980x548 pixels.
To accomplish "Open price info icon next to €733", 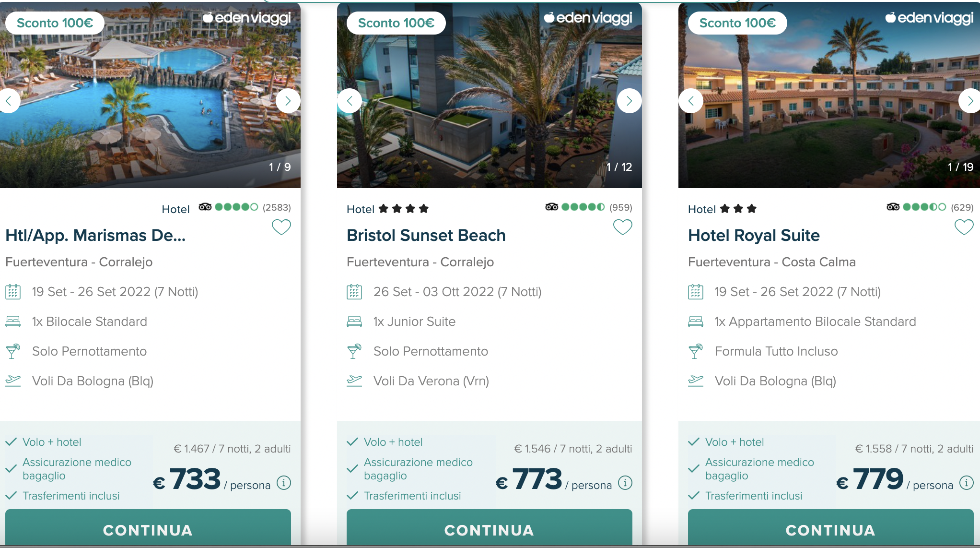I will pyautogui.click(x=284, y=482).
